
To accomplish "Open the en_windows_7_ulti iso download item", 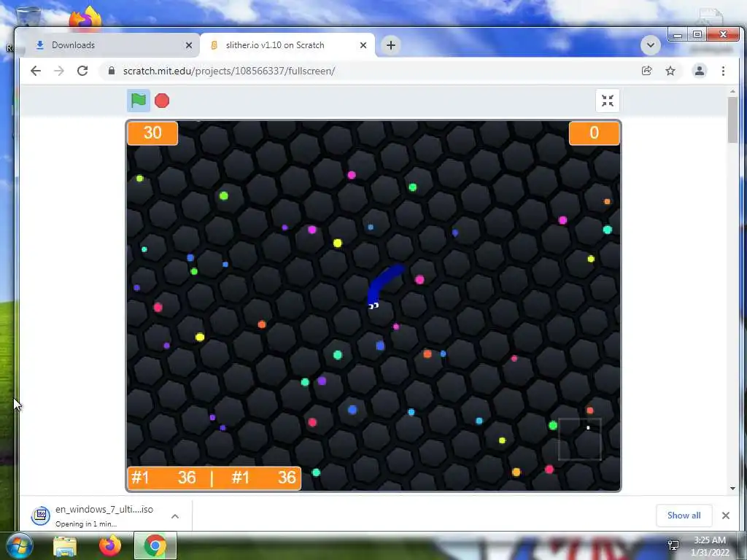I will (x=104, y=516).
